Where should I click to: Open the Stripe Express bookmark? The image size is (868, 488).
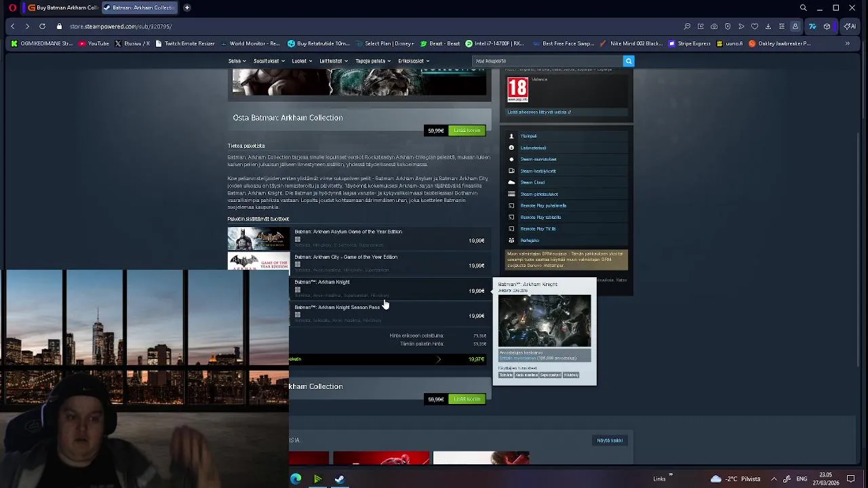click(690, 43)
